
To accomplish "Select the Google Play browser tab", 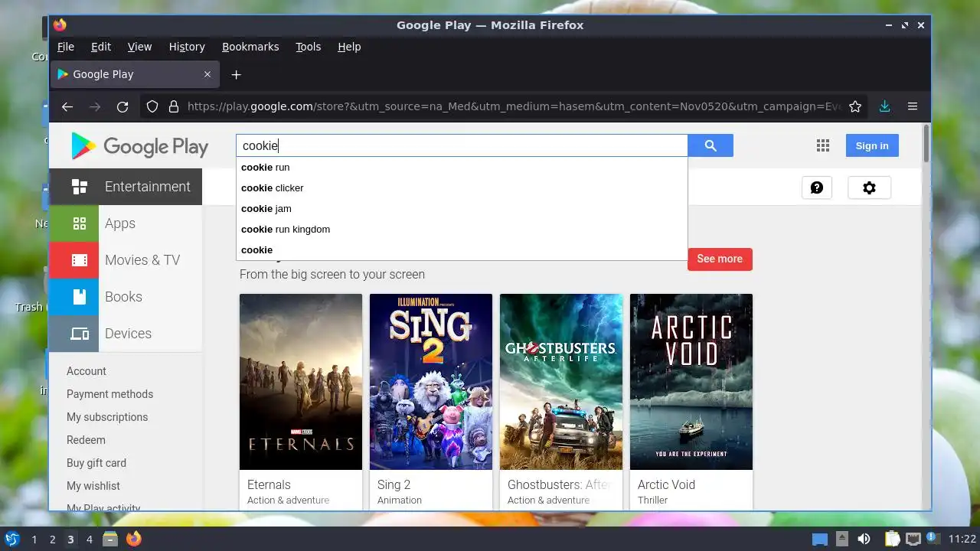I will [x=135, y=74].
